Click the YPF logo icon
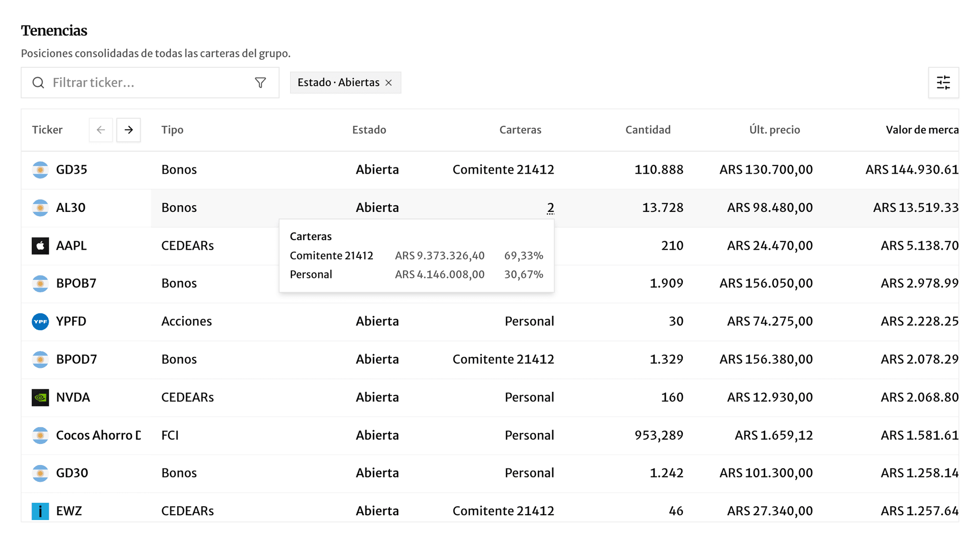 pos(40,321)
